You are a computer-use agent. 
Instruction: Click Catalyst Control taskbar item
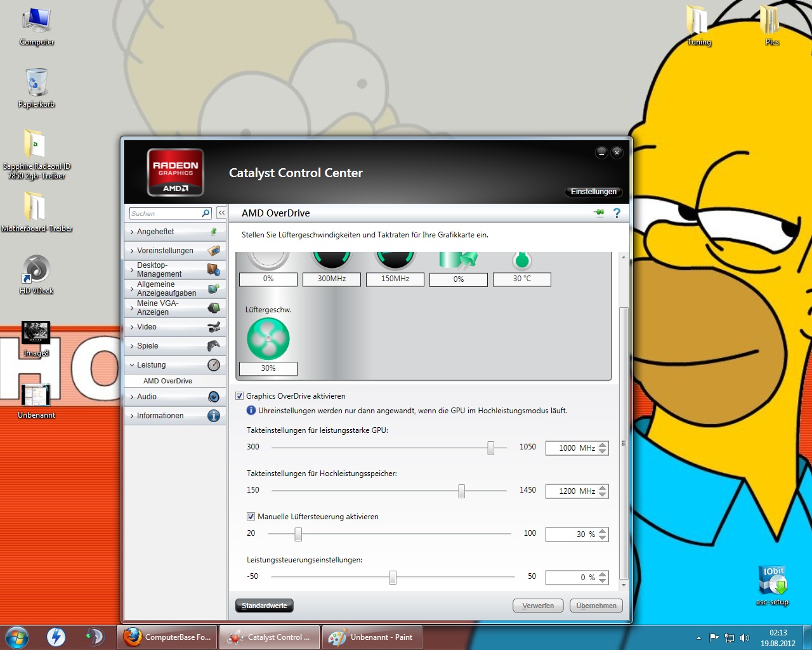tap(270, 637)
